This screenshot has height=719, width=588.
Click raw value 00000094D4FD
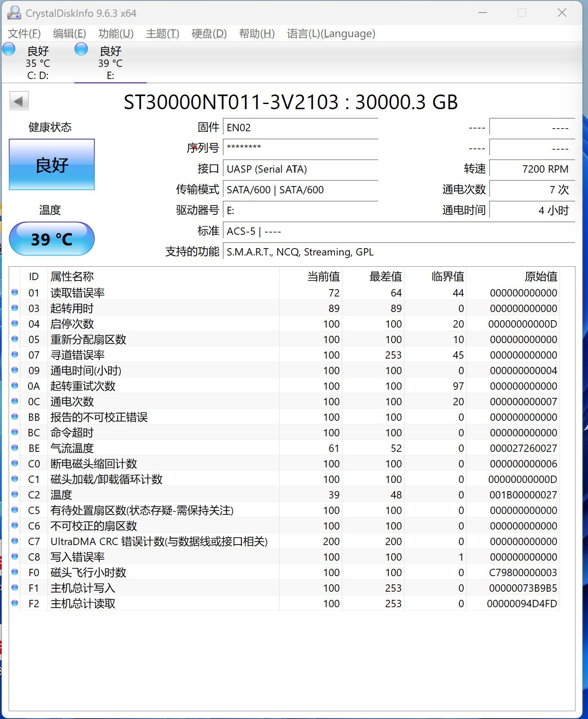(522, 603)
